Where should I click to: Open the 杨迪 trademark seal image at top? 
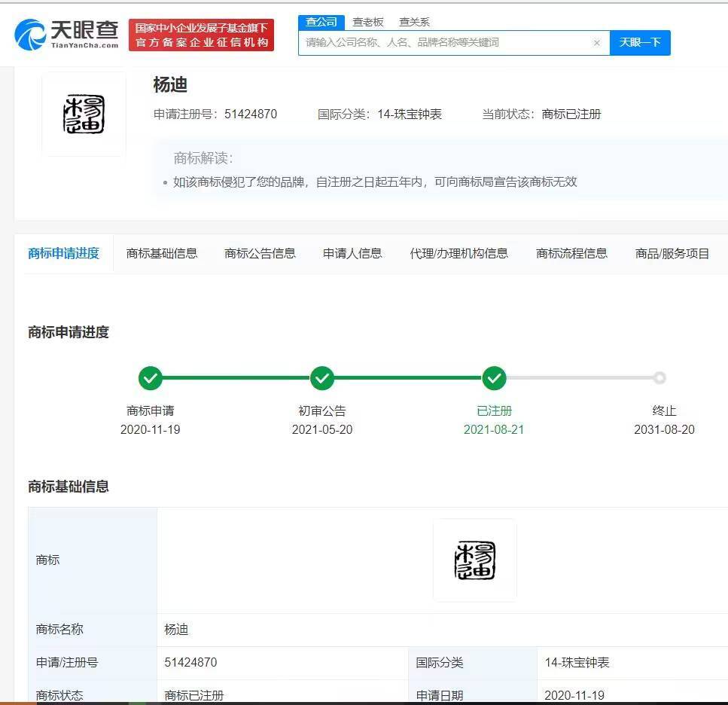click(84, 114)
